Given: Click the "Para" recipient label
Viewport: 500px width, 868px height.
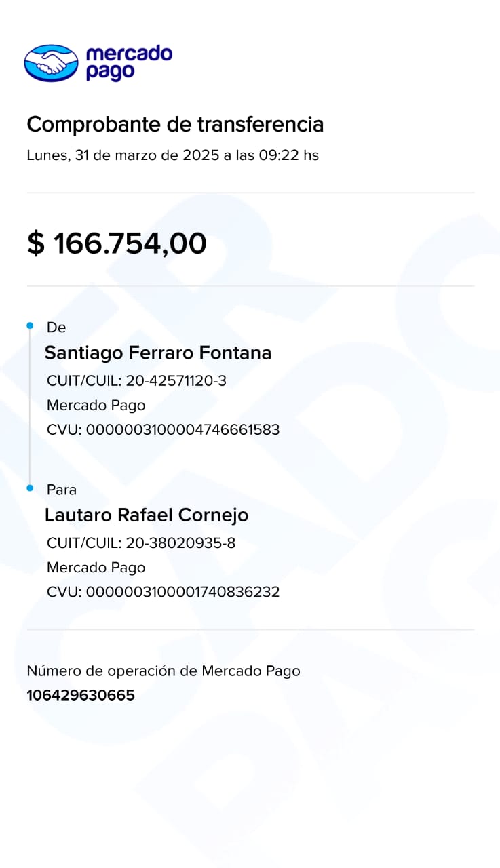Looking at the screenshot, I should pos(62,490).
